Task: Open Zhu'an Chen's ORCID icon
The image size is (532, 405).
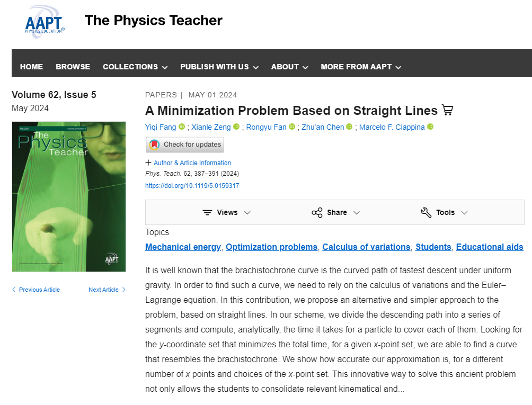Action: point(349,127)
